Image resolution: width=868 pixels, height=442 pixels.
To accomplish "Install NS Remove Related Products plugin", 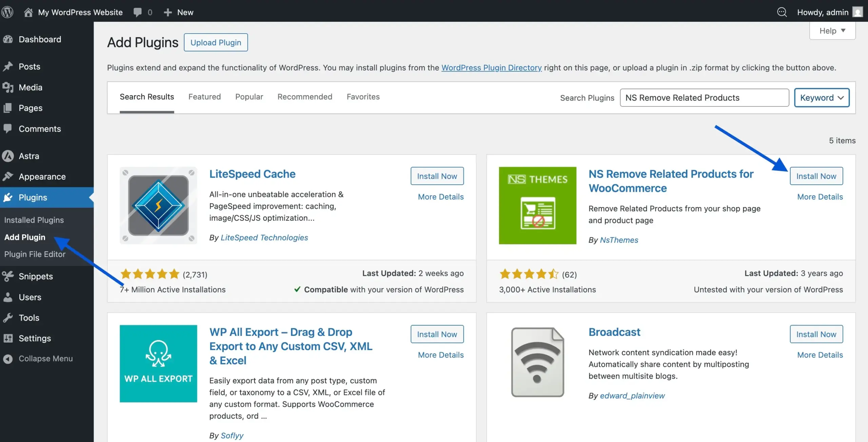I will click(x=816, y=176).
